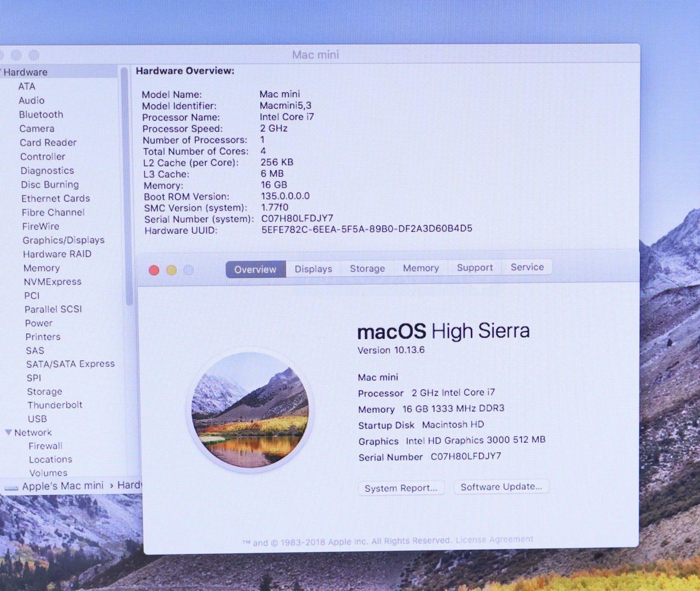Click the macOS High Sierra logo image
700x591 pixels.
click(x=250, y=411)
